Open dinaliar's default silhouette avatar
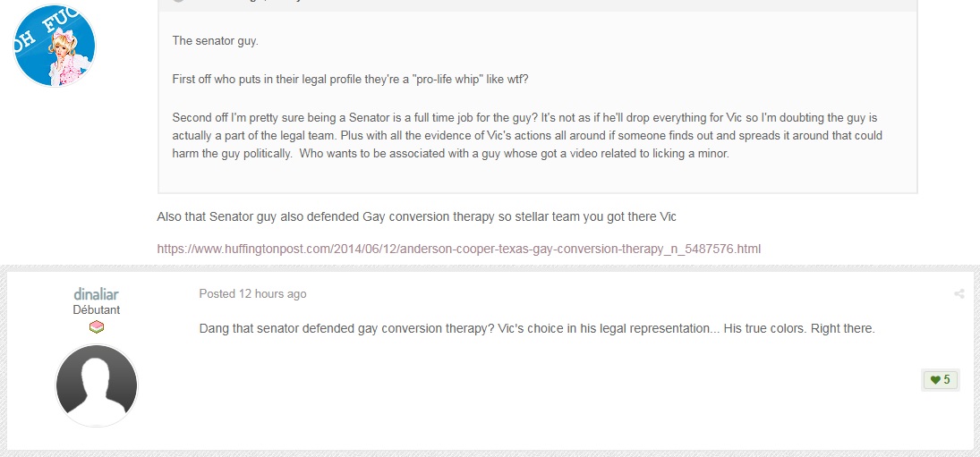 [x=97, y=385]
